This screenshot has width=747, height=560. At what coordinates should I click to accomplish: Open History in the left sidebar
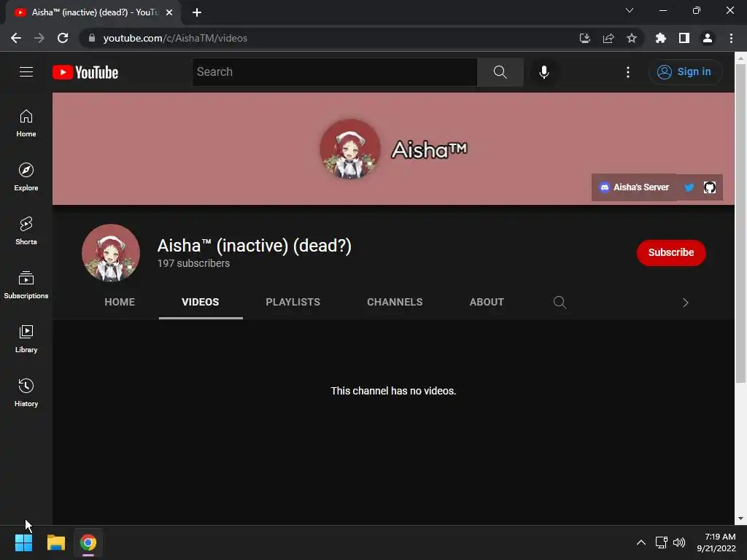click(26, 393)
